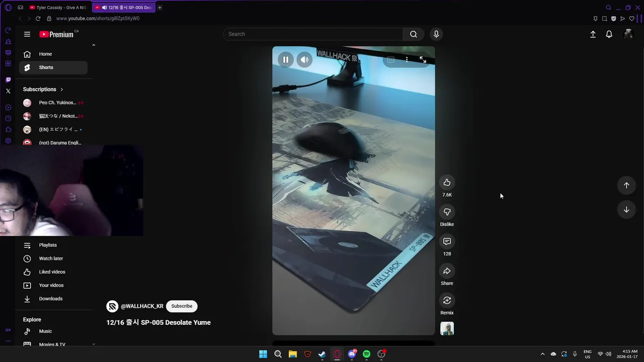Open a new browser tab
This screenshot has height=362, width=644.
pos(160,8)
